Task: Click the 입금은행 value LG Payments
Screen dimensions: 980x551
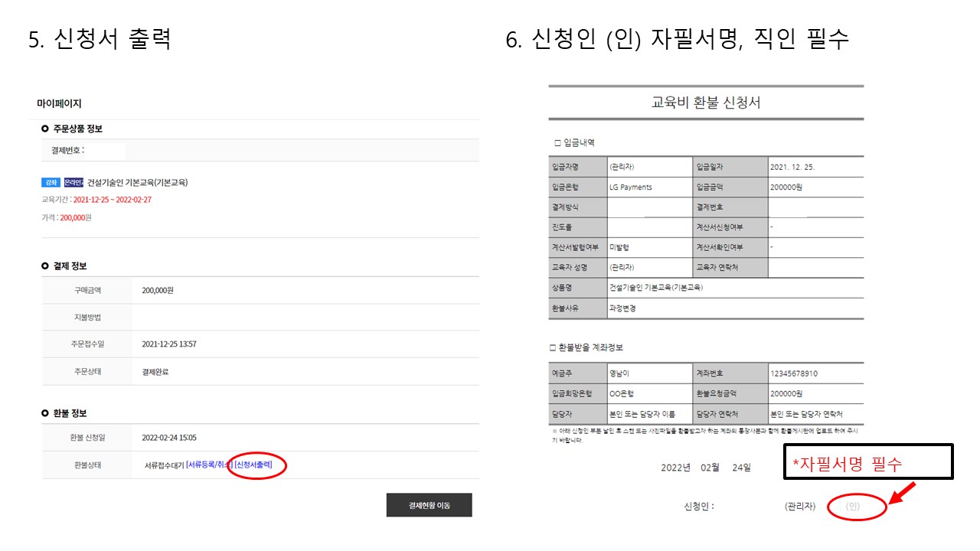Action: pyautogui.click(x=631, y=187)
